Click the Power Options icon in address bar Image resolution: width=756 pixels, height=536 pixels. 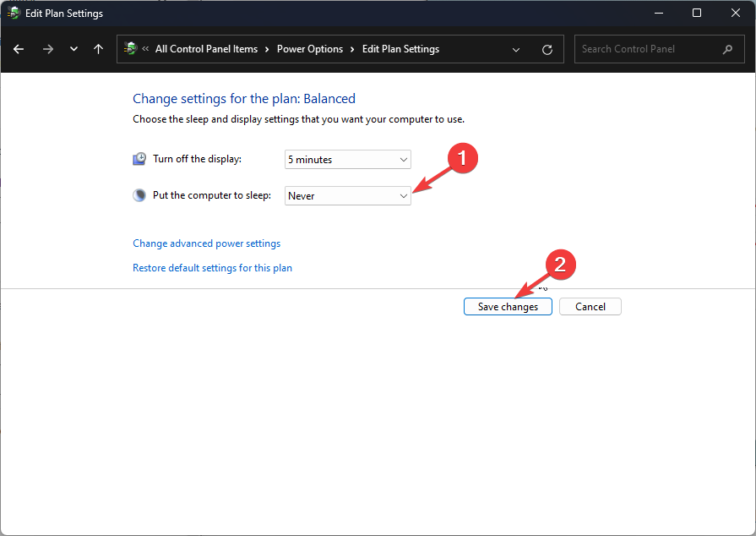pos(130,49)
